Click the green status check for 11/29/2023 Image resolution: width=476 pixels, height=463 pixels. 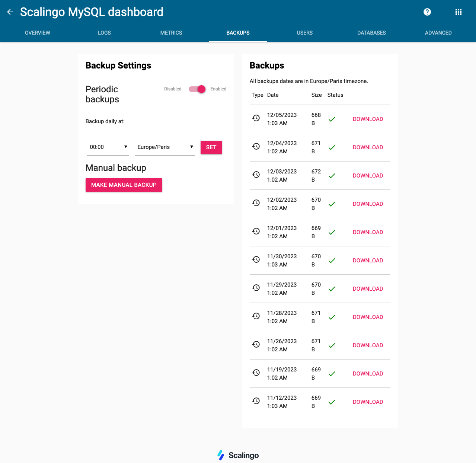tap(332, 289)
